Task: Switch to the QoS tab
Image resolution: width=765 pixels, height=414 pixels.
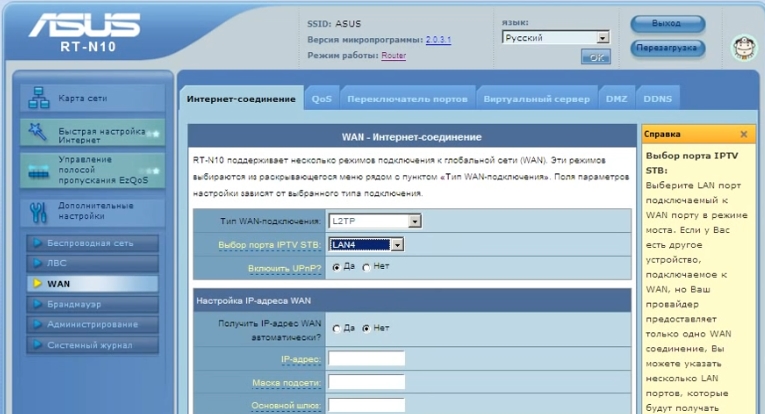Action: click(x=322, y=99)
